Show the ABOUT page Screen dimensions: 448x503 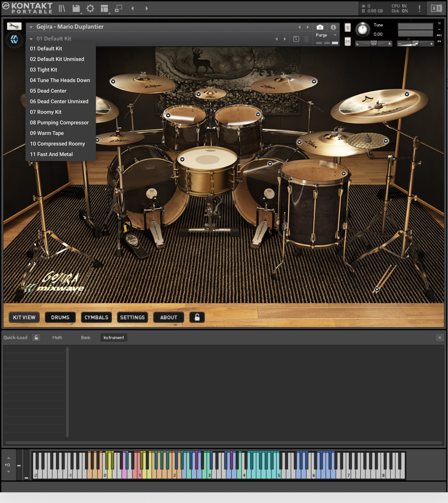point(169,317)
